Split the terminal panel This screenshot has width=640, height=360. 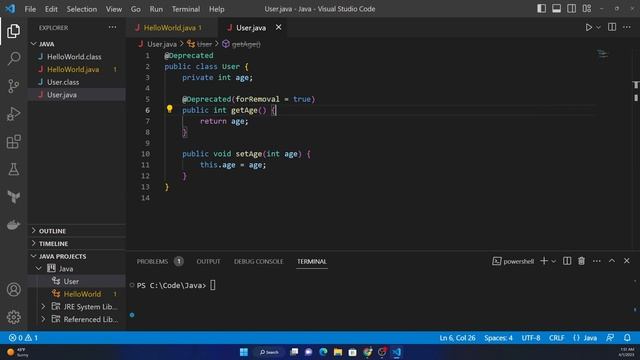point(567,261)
